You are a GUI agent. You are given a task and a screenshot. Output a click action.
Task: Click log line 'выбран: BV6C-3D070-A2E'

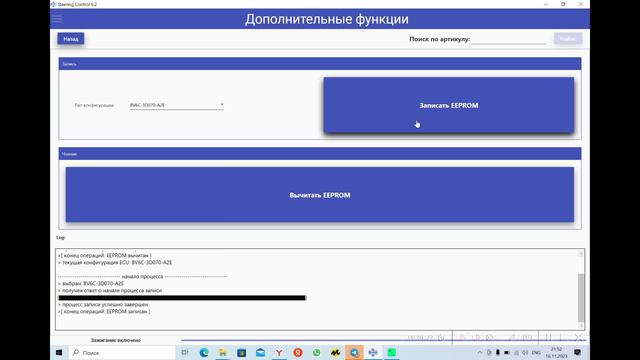tap(91, 283)
